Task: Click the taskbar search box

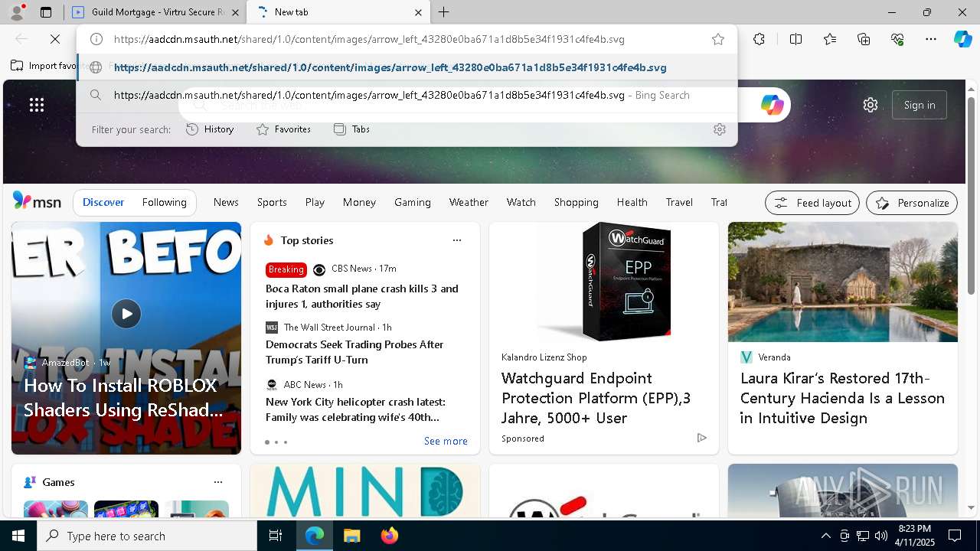Action: click(x=147, y=536)
